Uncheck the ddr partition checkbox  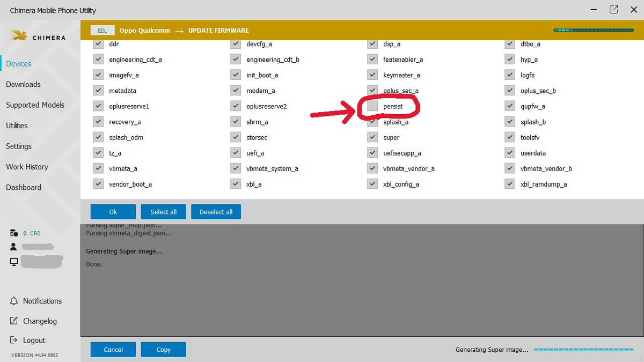[x=98, y=44]
